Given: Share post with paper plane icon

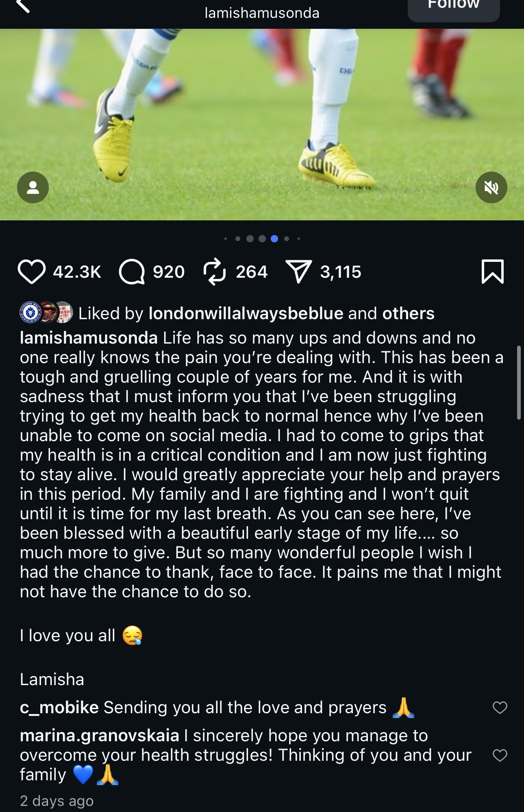Looking at the screenshot, I should (x=298, y=272).
